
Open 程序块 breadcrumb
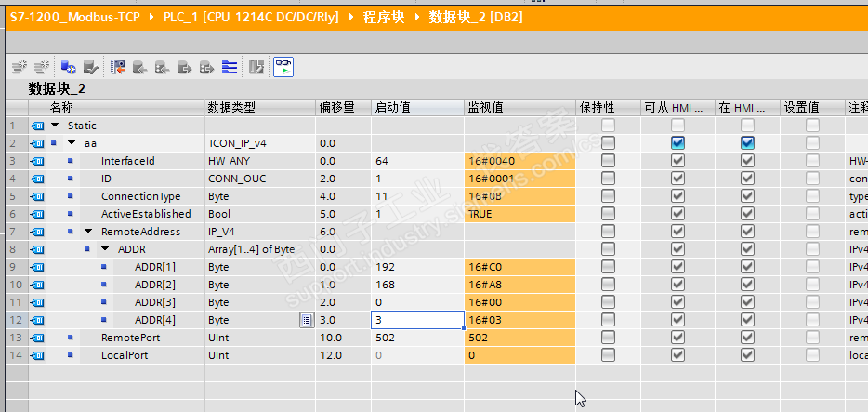[384, 17]
